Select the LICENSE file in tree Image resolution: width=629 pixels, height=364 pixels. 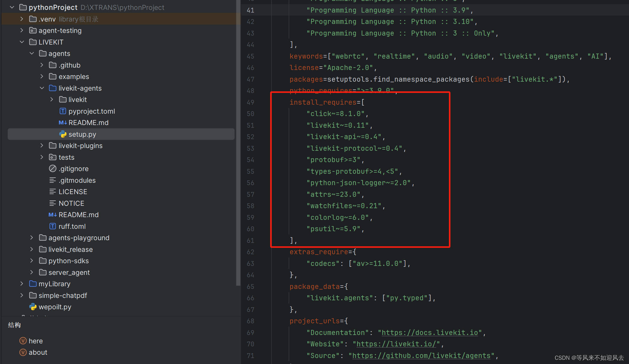point(73,192)
